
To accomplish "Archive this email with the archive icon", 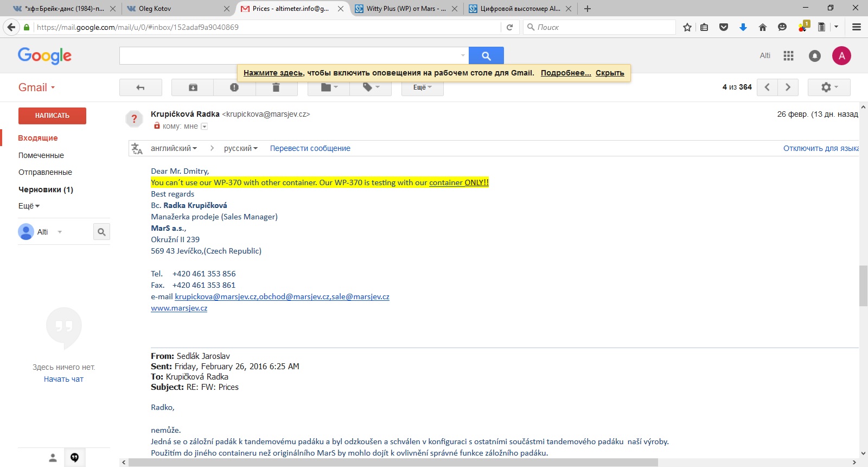I will [x=193, y=87].
